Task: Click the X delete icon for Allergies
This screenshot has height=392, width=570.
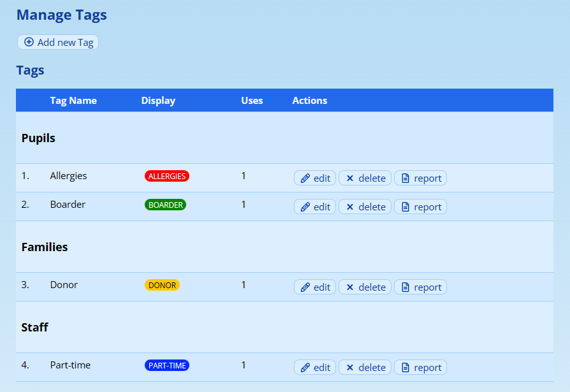Action: tap(350, 178)
